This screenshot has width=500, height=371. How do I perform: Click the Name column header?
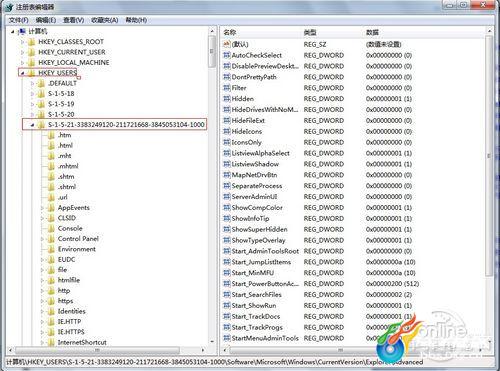point(230,32)
